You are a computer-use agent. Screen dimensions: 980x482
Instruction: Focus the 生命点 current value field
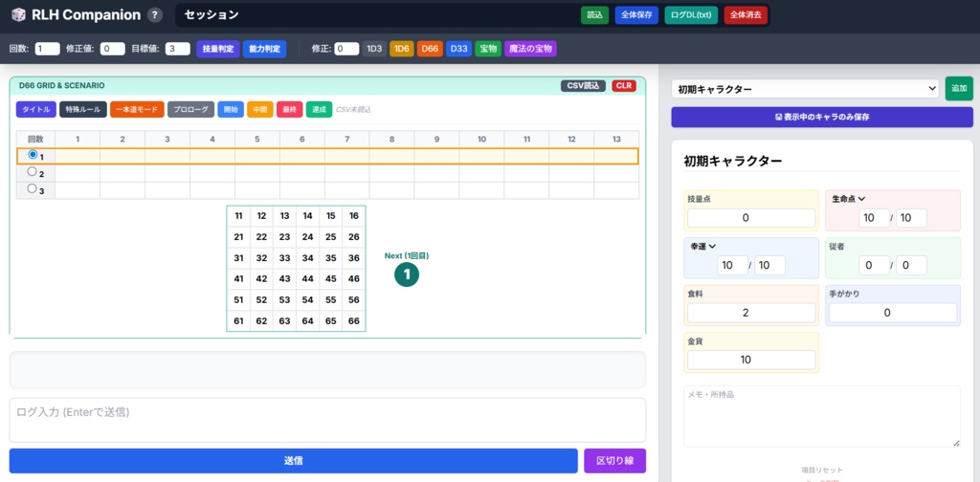(874, 218)
